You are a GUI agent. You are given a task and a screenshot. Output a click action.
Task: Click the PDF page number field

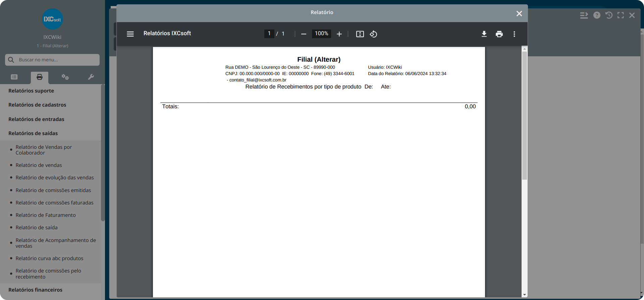pyautogui.click(x=269, y=34)
